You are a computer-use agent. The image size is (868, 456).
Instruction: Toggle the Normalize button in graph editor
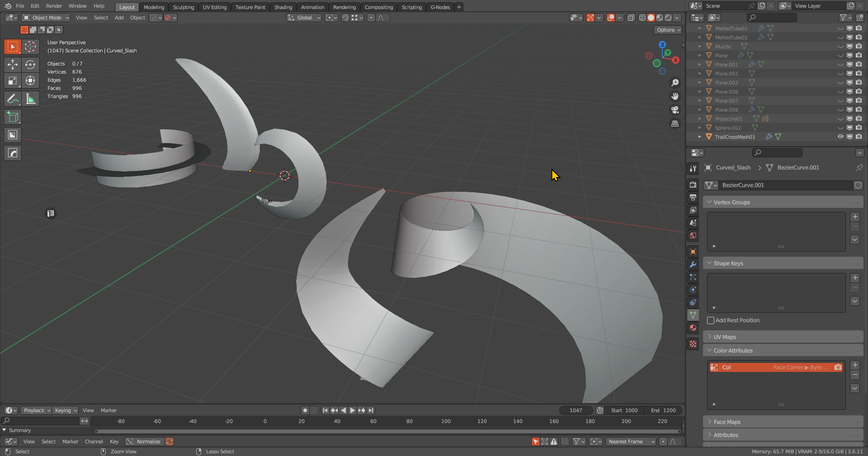(144, 442)
